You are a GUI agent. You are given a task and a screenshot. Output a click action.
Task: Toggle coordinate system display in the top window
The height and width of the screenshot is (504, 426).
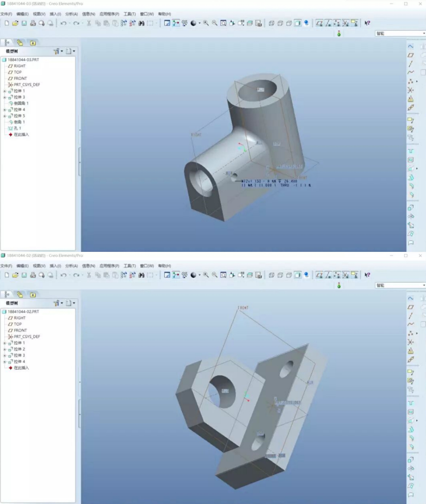pyautogui.click(x=346, y=23)
